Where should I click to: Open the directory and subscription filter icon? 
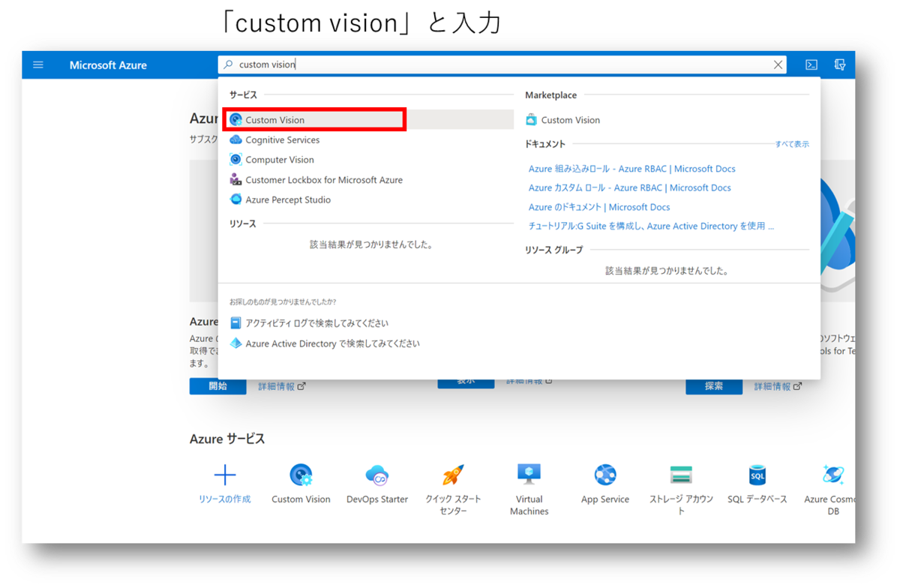click(840, 64)
